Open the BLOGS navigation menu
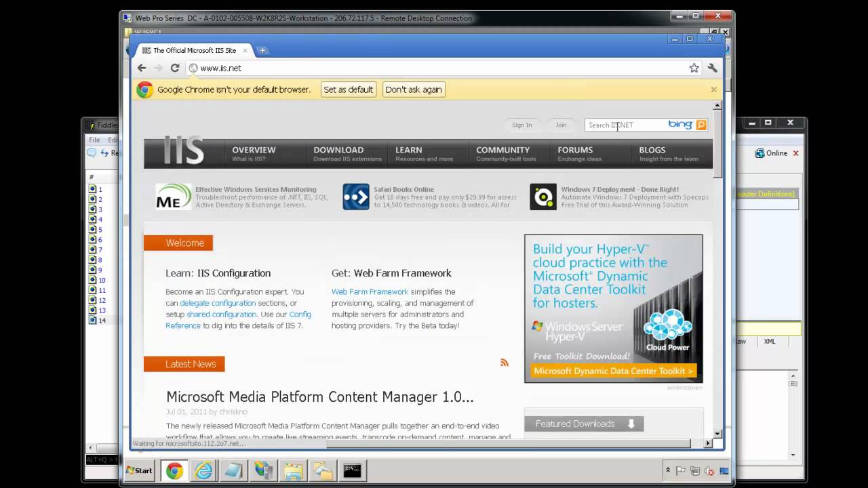The width and height of the screenshot is (868, 488). click(x=668, y=153)
